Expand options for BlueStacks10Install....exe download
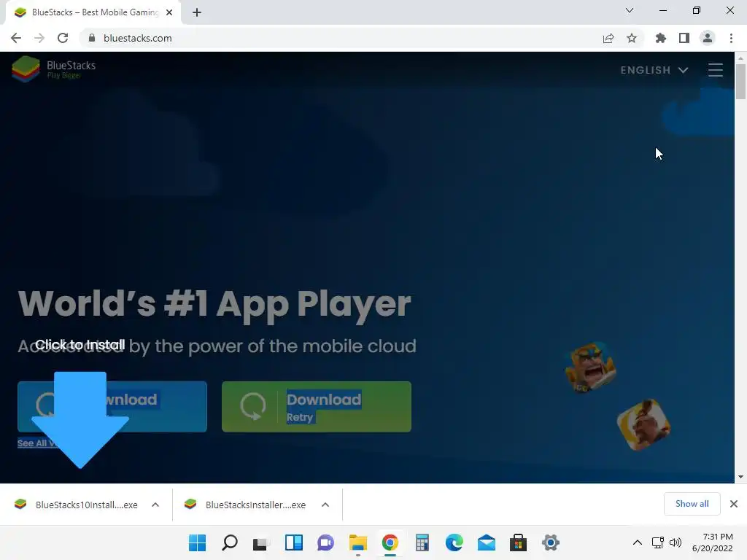The width and height of the screenshot is (747, 560). pos(155,505)
